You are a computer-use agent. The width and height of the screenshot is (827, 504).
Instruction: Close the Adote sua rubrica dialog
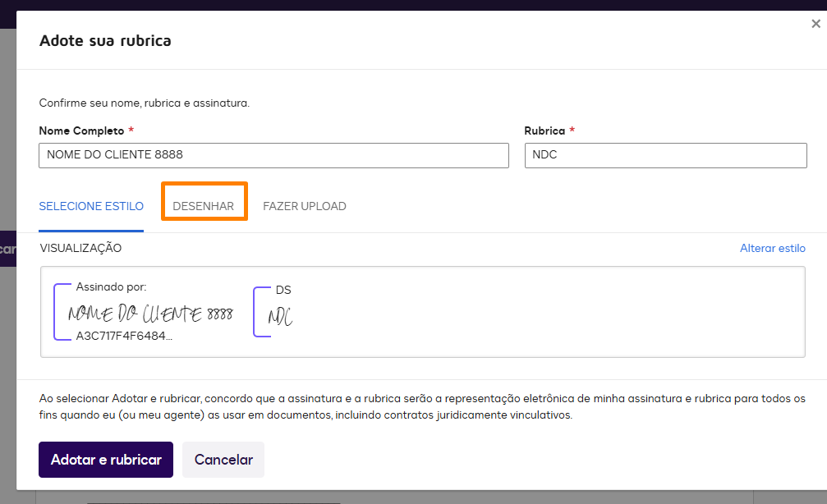(816, 24)
